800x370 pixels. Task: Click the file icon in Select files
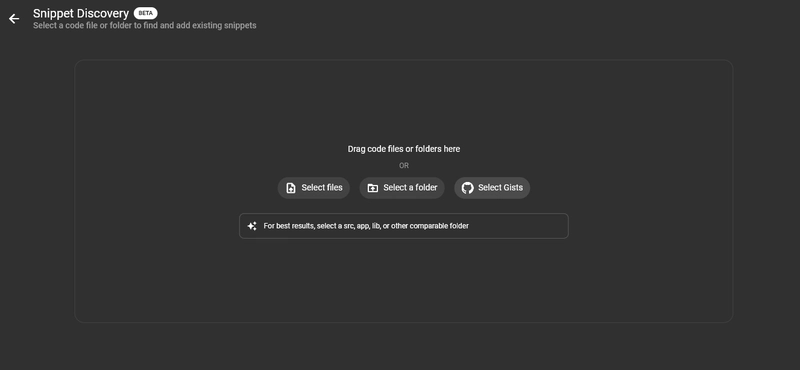(291, 188)
